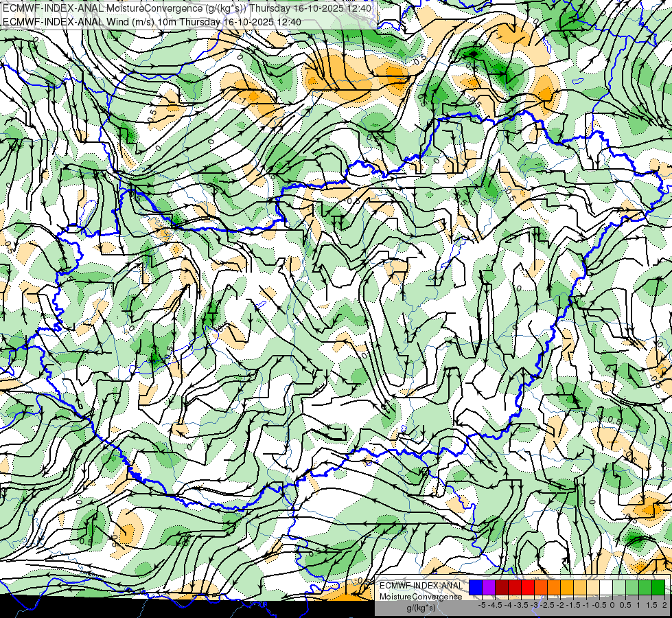Click the legend swatch between 1 and 1.5
This screenshot has width=672, height=618.
(645, 588)
